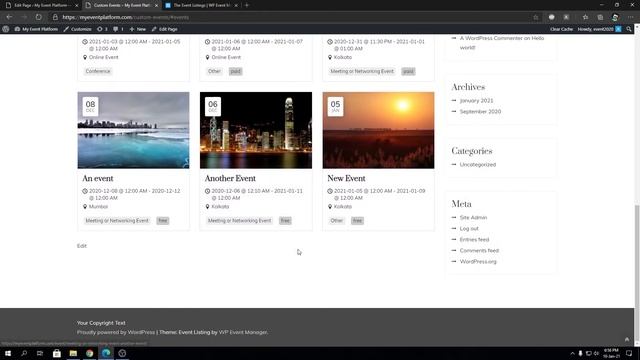Viewport: 640px width, 360px height.
Task: Open the updates counter in the admin bar
Action: click(102, 29)
